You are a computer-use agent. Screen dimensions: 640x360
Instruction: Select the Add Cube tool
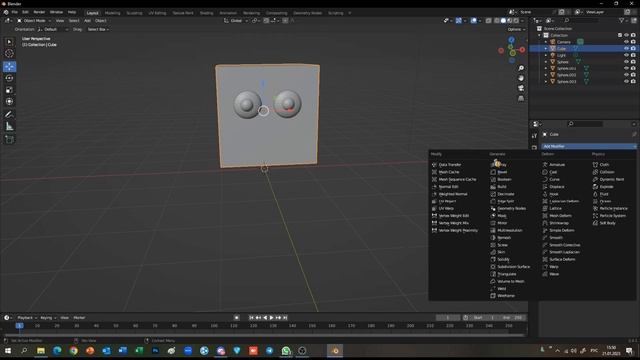(9, 140)
